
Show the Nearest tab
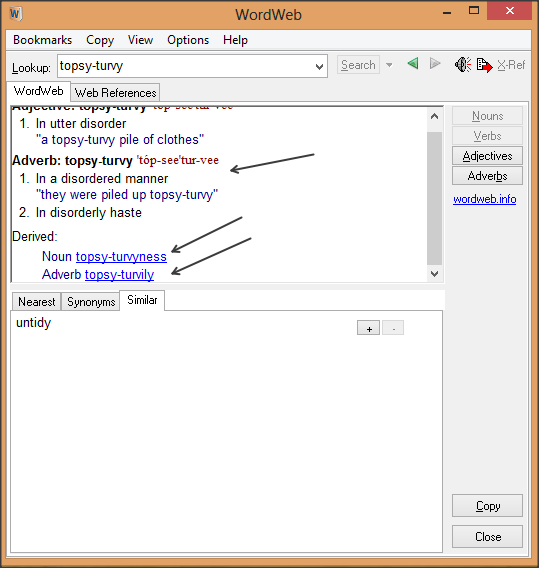point(37,302)
